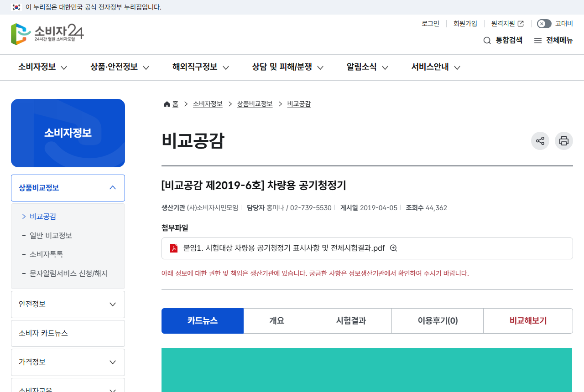This screenshot has width=584, height=392.
Task: Click the share icon button
Action: (x=540, y=141)
